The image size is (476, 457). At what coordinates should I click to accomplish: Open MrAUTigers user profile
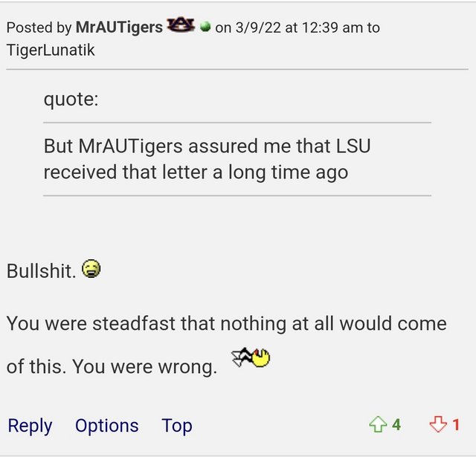[119, 27]
